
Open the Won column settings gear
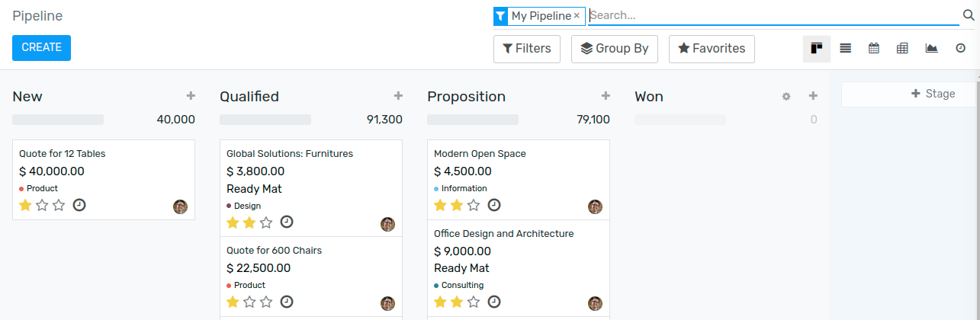pyautogui.click(x=786, y=97)
